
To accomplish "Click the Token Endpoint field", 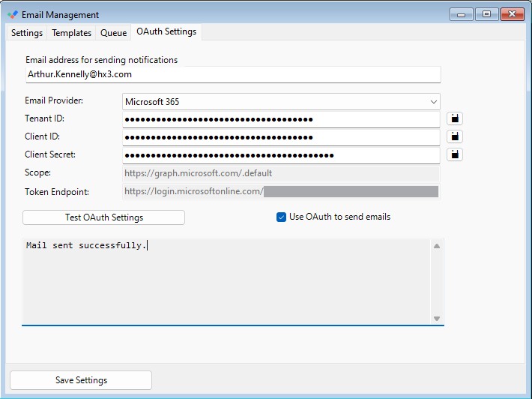I will 281,191.
